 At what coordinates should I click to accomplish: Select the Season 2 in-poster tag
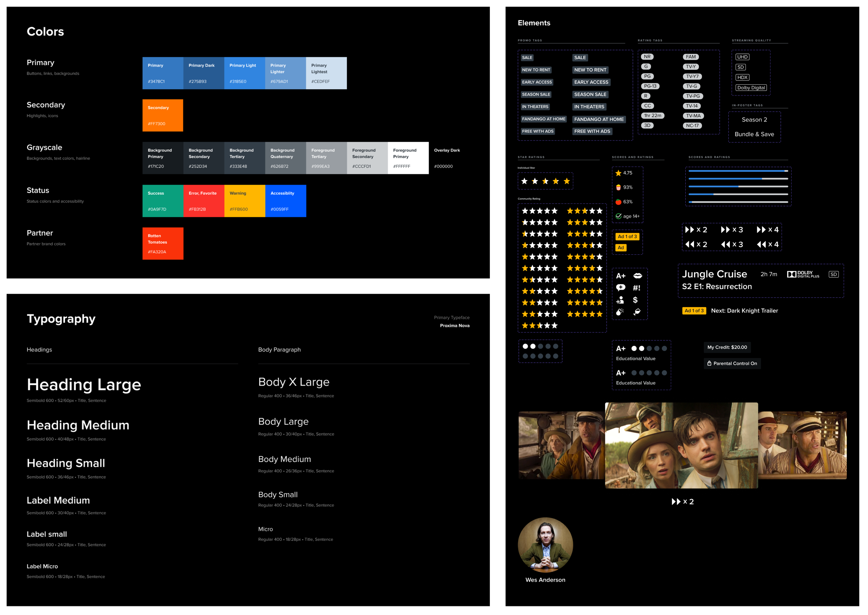point(754,120)
